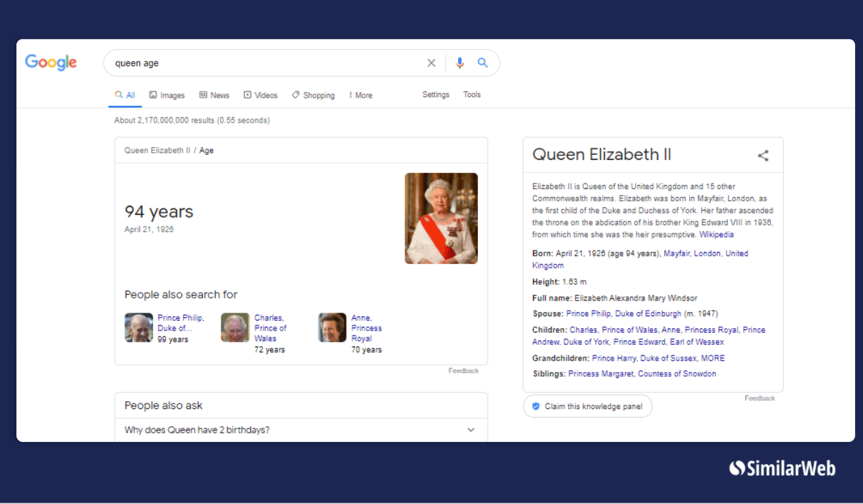Open the 'Prince Philip, Duke of...' link

click(x=181, y=323)
